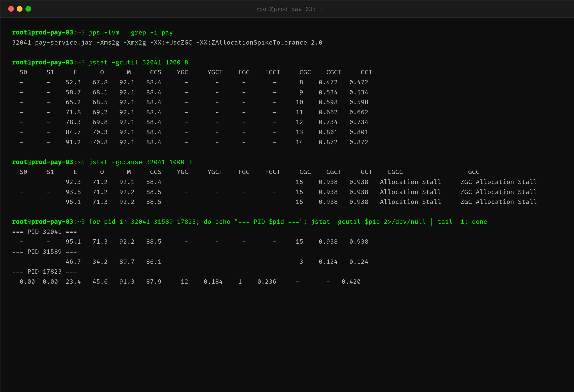Click the E value 84.7
The height and width of the screenshot is (392, 574).
73,132
